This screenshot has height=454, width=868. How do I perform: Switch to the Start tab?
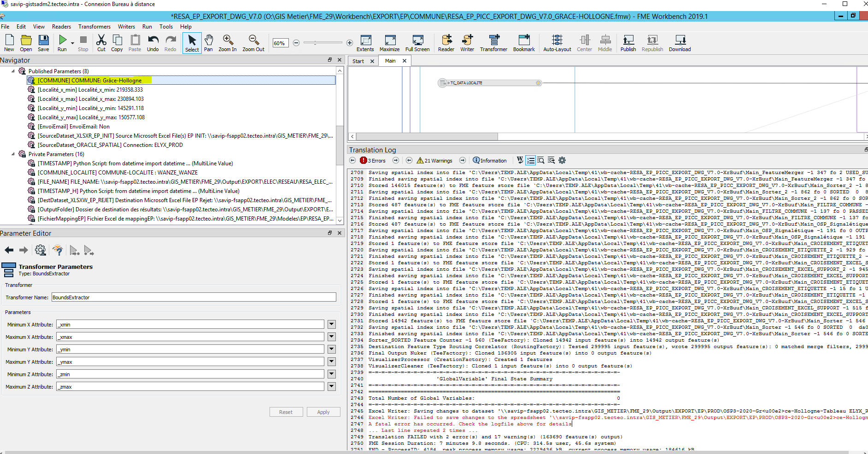[x=358, y=61]
